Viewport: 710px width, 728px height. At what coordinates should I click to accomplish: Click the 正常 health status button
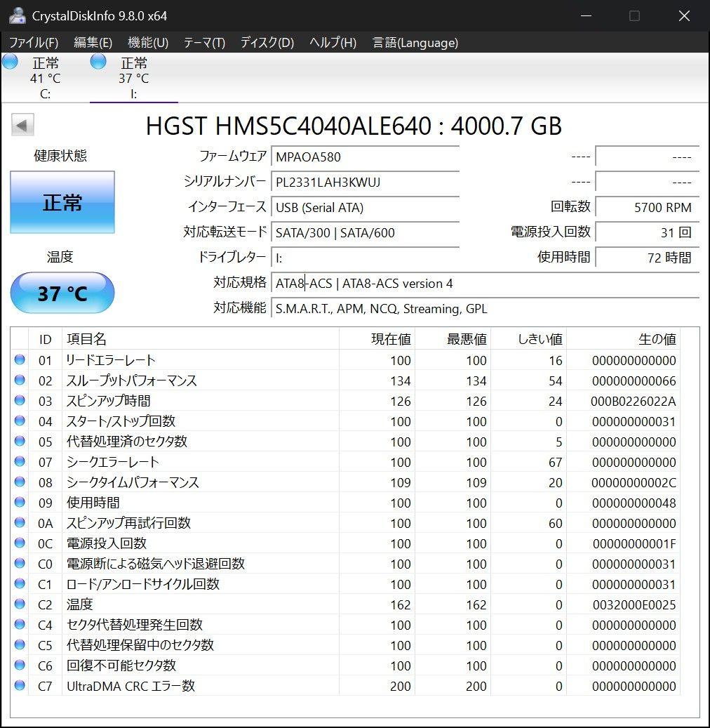(62, 202)
